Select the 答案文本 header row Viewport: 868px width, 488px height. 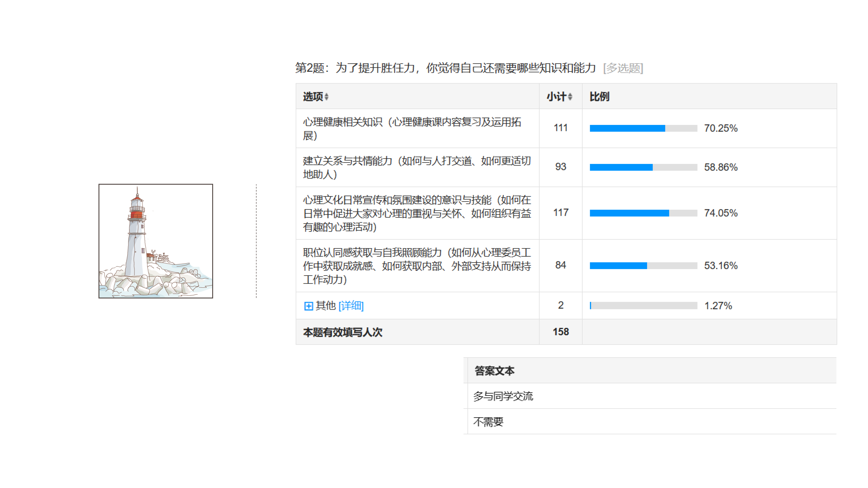(x=494, y=371)
